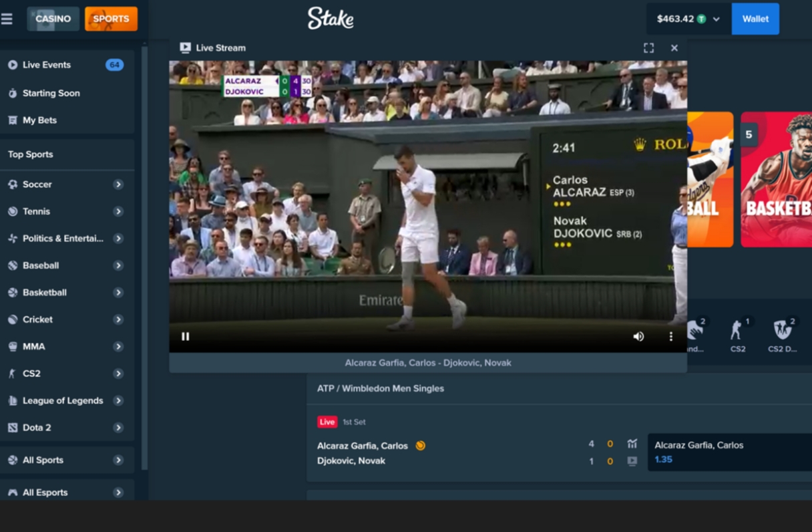The width and height of the screenshot is (812, 532).
Task: Open ATP / Wimbledon Men Singles link
Action: pyautogui.click(x=381, y=388)
